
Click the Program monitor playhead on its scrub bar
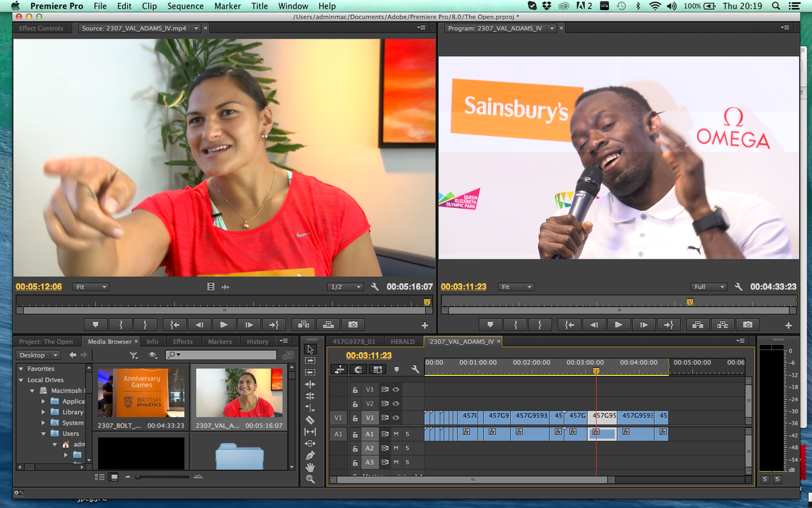point(690,302)
